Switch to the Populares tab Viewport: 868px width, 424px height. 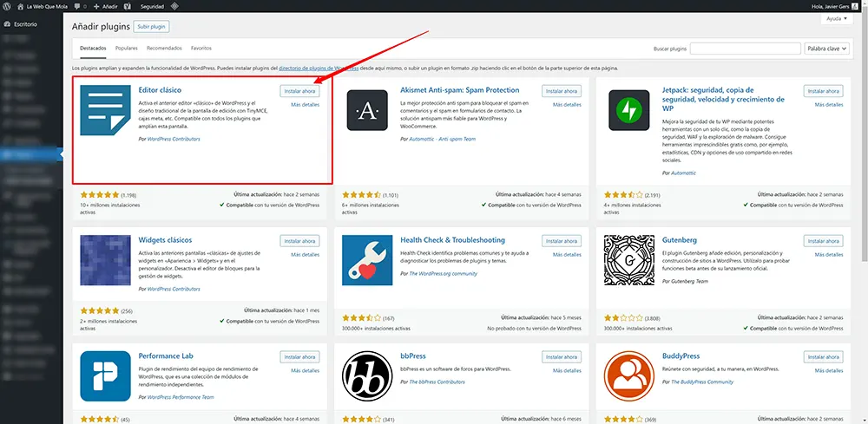click(x=126, y=49)
